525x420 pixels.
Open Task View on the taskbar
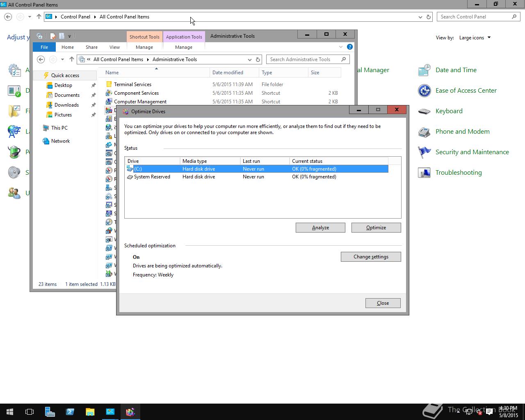click(30, 412)
